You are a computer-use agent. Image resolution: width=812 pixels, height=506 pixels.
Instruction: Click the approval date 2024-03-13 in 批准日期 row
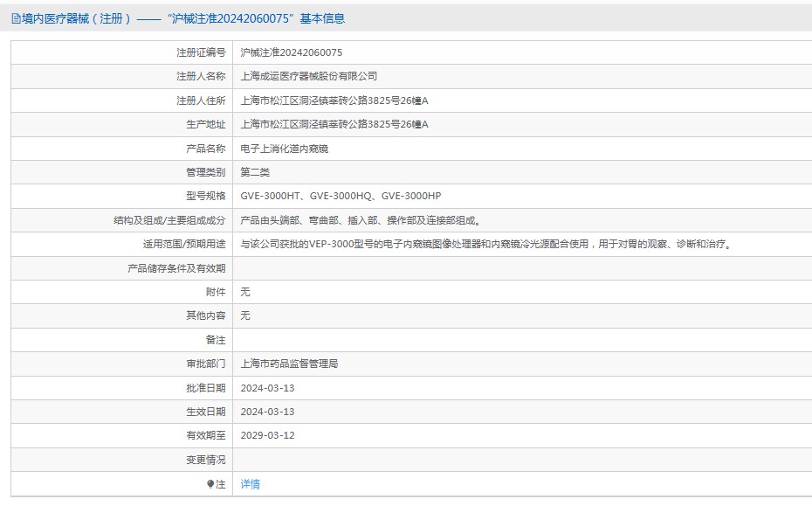coord(267,388)
